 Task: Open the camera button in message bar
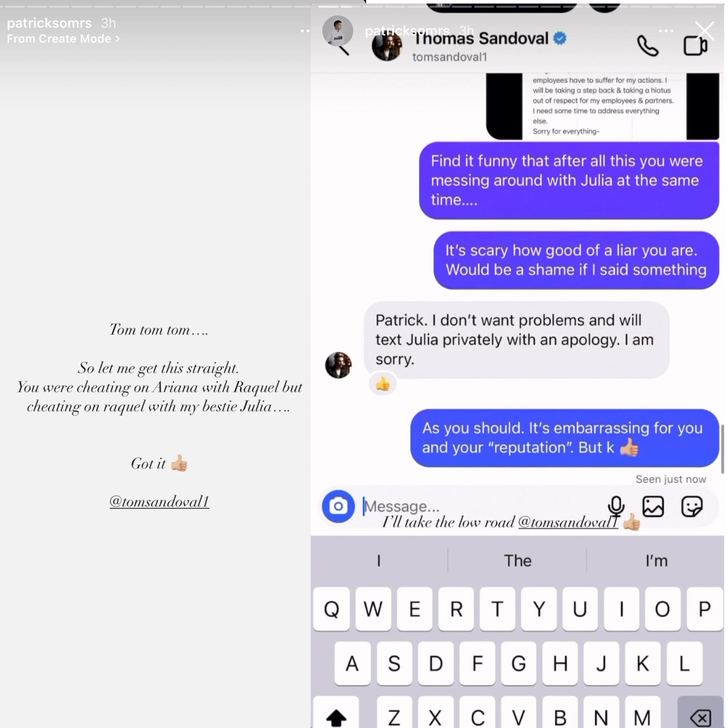click(338, 506)
